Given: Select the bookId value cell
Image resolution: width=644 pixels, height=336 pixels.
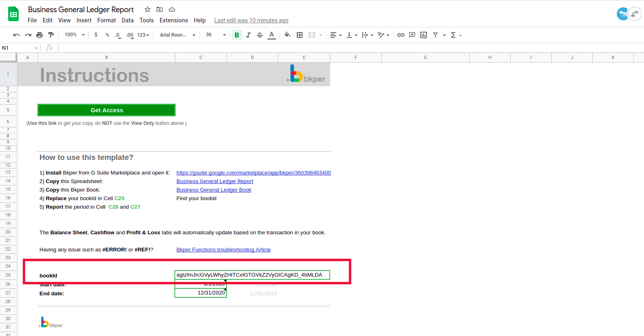Looking at the screenshot, I should pyautogui.click(x=252, y=275).
